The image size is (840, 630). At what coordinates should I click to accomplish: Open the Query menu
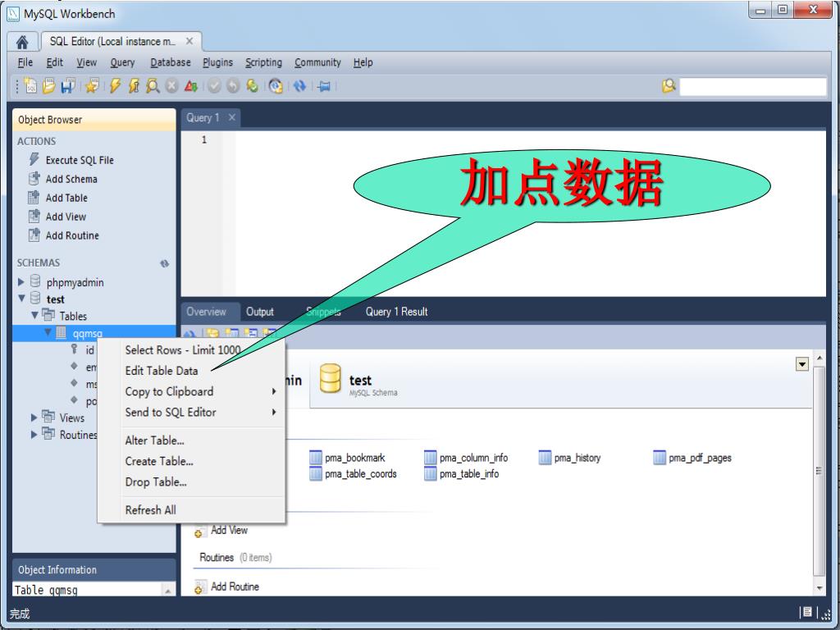(123, 62)
